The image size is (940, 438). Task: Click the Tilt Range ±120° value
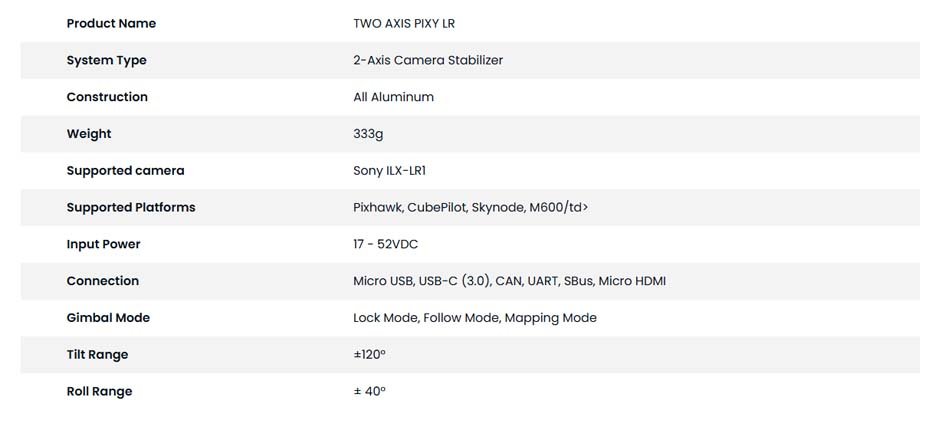coord(369,355)
